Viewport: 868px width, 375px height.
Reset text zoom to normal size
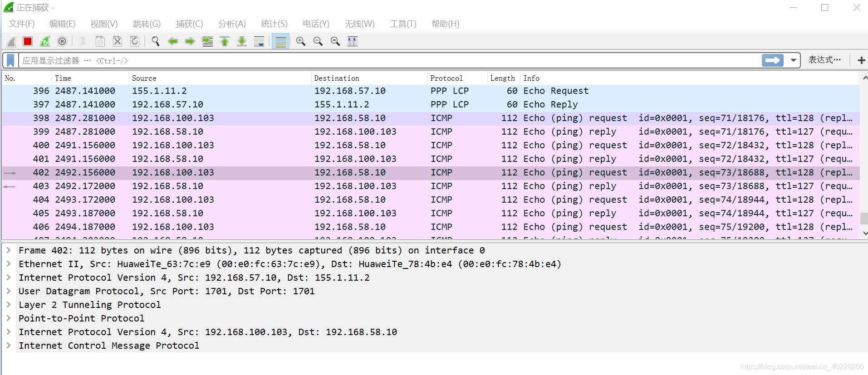tap(335, 42)
